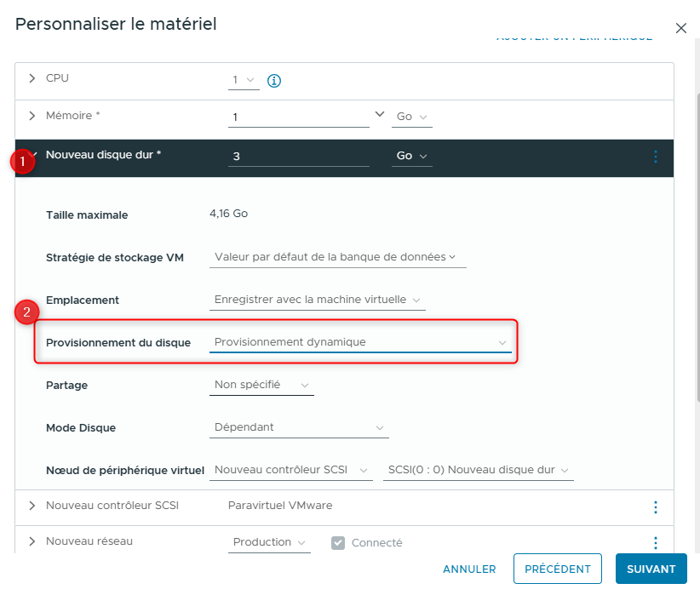
Task: Expand the Nouveau contrôleur SCSI section
Action: pyautogui.click(x=32, y=506)
